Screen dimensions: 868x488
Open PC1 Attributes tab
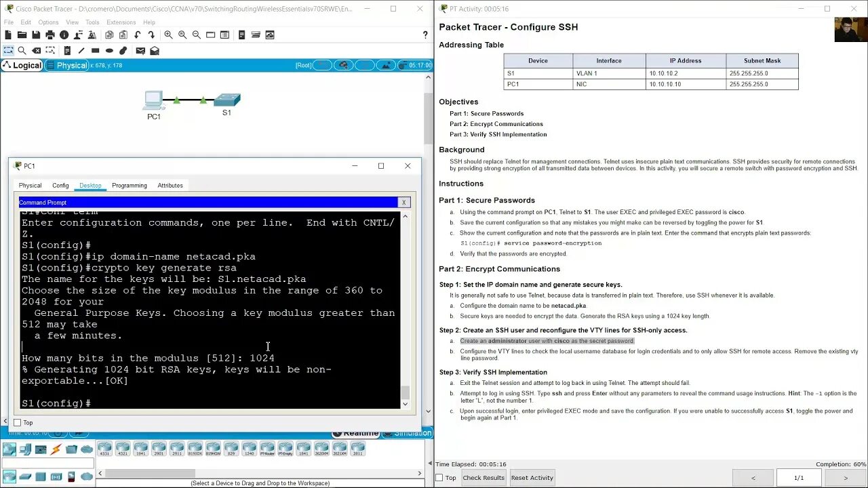coord(170,185)
